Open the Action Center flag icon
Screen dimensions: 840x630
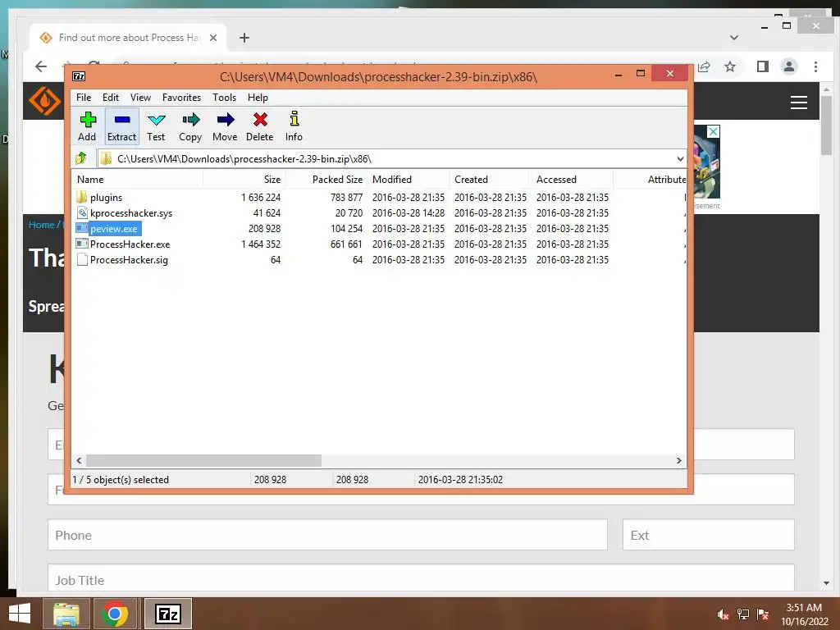763,614
